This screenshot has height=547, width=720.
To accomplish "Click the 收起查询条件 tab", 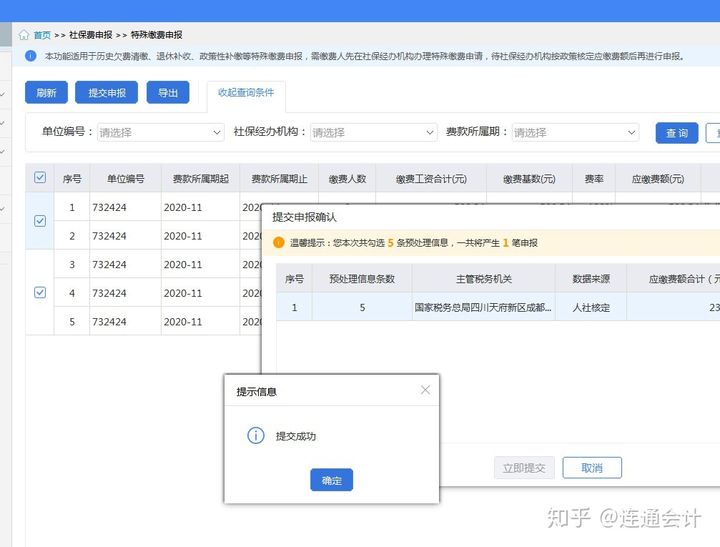I will point(246,93).
